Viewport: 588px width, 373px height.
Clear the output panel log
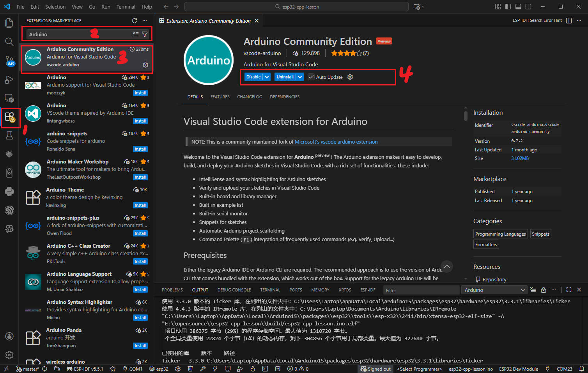(x=533, y=290)
